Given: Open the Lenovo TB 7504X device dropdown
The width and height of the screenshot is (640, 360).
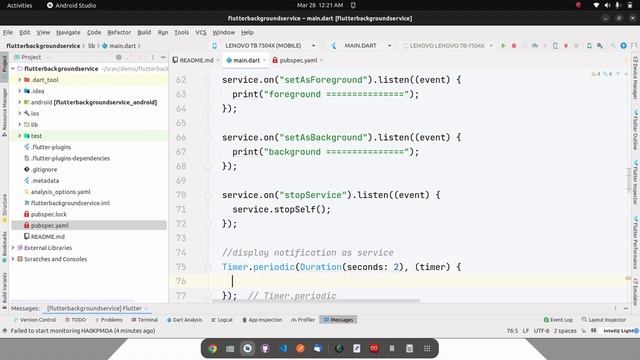Looking at the screenshot, I should click(264, 46).
